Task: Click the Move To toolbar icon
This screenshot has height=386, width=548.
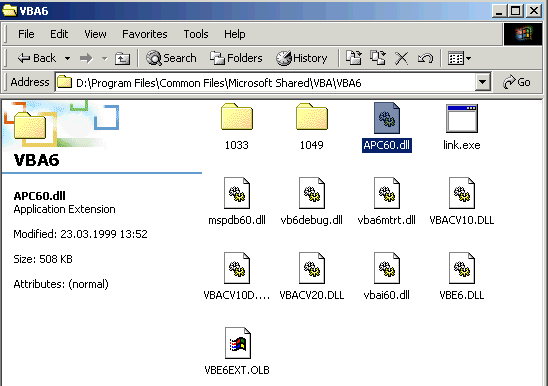Action: (354, 58)
